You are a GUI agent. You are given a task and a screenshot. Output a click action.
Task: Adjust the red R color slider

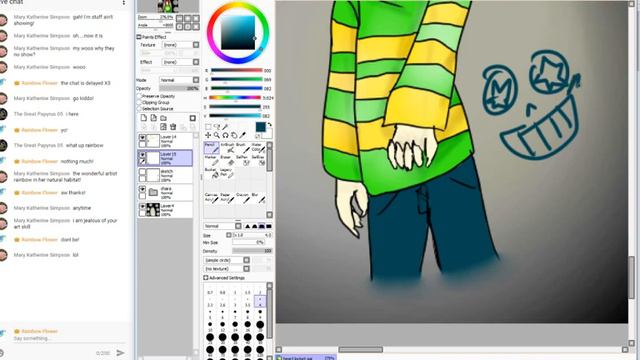click(236, 71)
